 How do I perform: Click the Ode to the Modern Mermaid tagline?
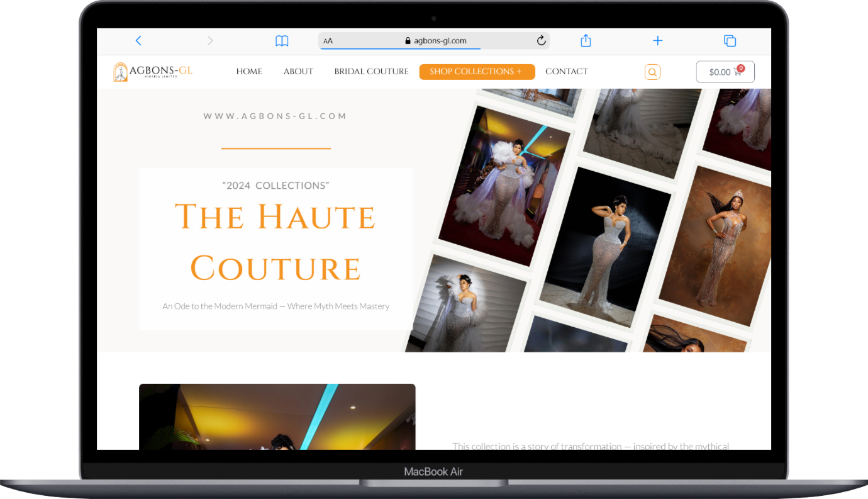(276, 306)
